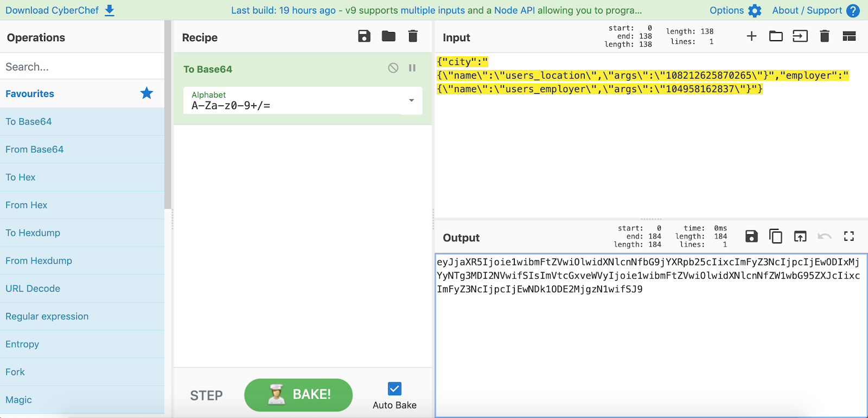Clear the input and output with the trash icon

pyautogui.click(x=825, y=36)
